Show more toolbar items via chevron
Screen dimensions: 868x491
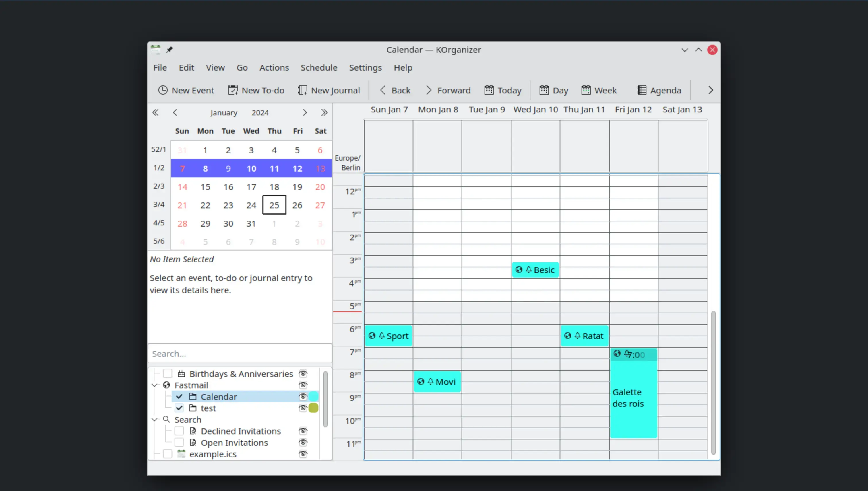711,90
